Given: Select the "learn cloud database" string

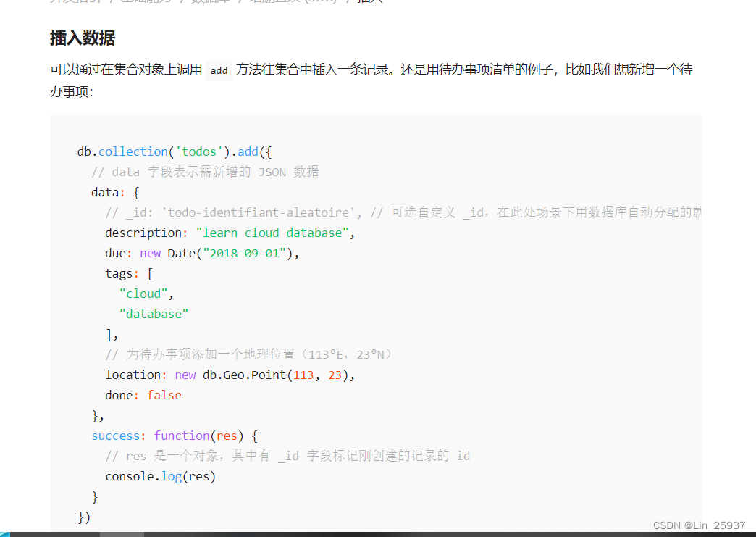Looking at the screenshot, I should tap(272, 233).
